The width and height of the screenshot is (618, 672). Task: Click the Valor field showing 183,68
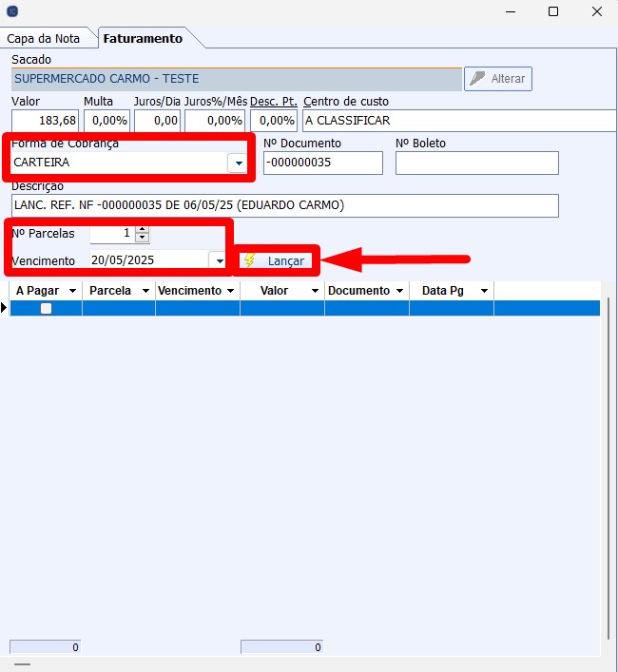(45, 121)
